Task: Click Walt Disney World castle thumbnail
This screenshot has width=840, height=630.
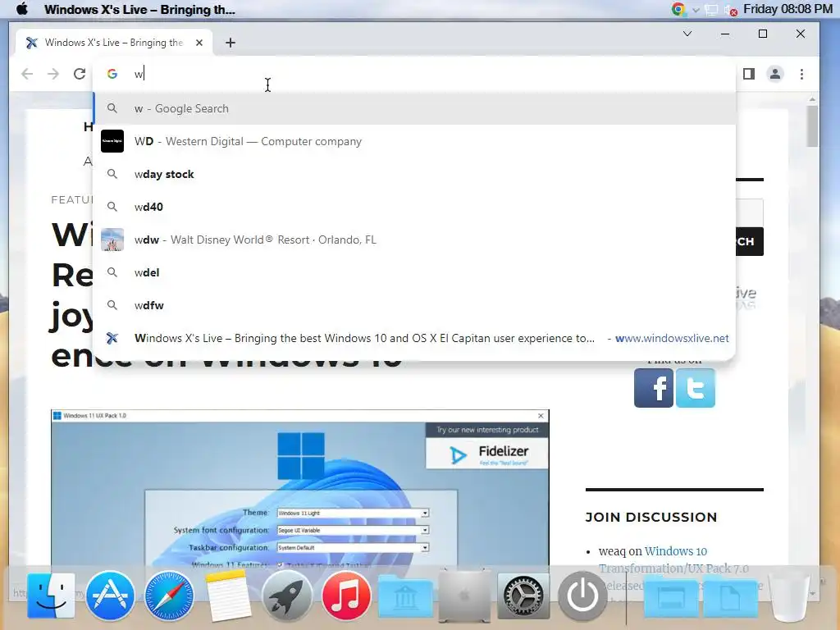Action: pos(112,240)
